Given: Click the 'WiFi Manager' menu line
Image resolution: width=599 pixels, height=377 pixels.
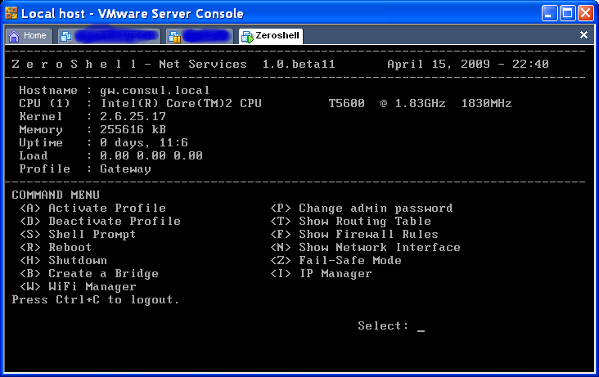Looking at the screenshot, I should (x=78, y=286).
